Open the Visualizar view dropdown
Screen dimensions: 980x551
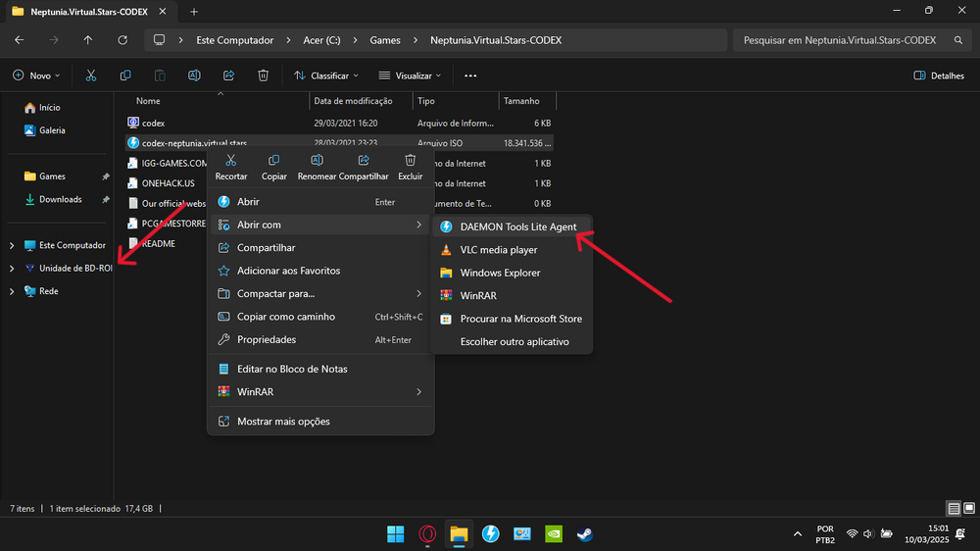tap(410, 75)
